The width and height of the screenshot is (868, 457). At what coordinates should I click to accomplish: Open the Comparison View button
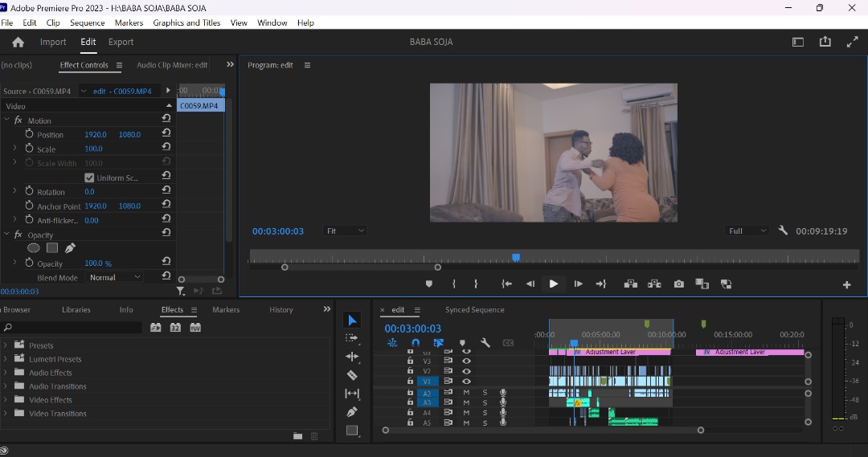[702, 284]
